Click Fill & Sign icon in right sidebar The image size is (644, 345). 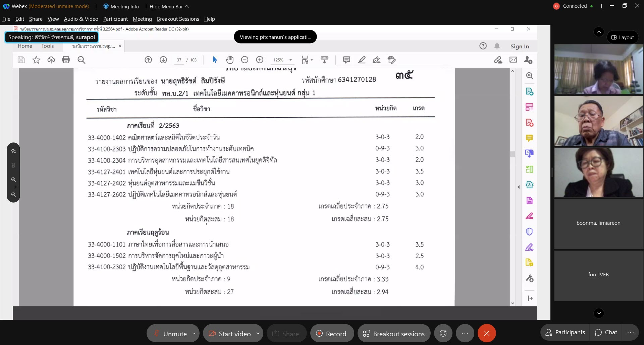pos(529,247)
